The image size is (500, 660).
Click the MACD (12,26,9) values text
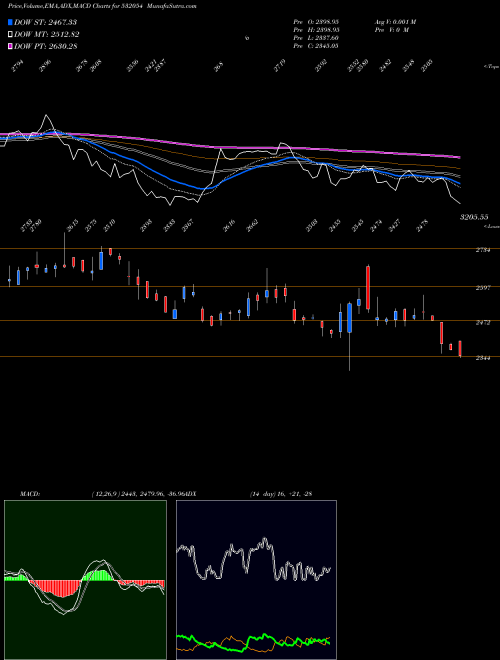(x=138, y=494)
